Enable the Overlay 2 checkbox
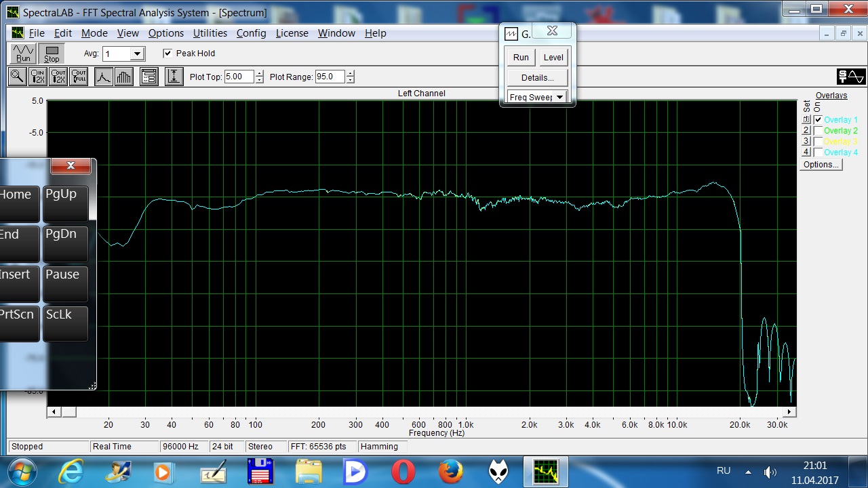This screenshot has height=488, width=868. pyautogui.click(x=818, y=131)
